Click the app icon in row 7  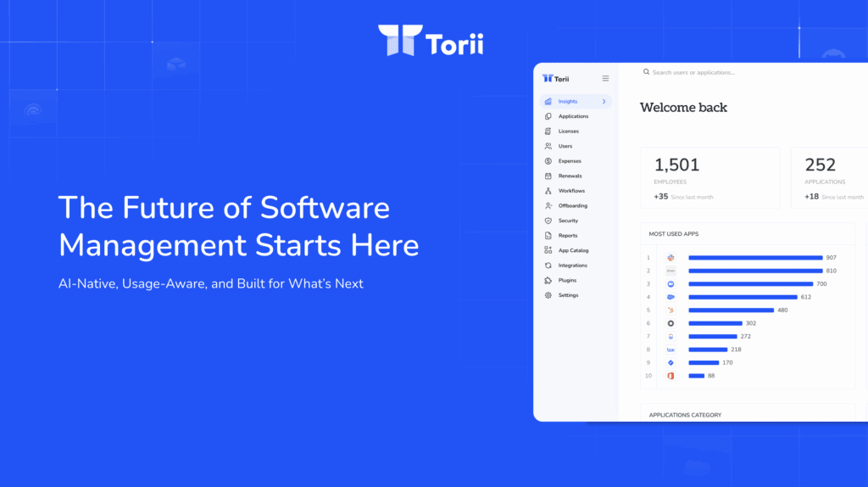tap(670, 336)
